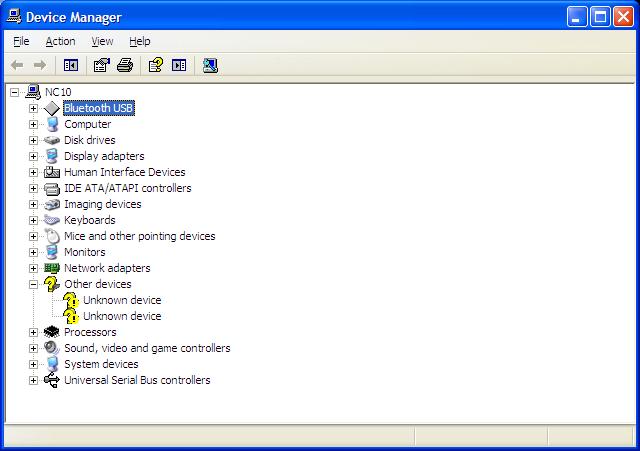
Task: Scan for hardware changes toolbar icon
Action: (x=210, y=65)
